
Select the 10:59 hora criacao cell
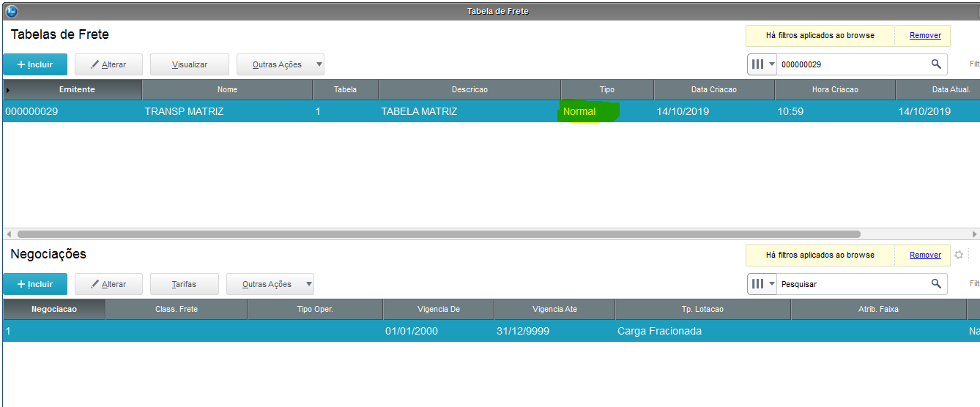[835, 111]
